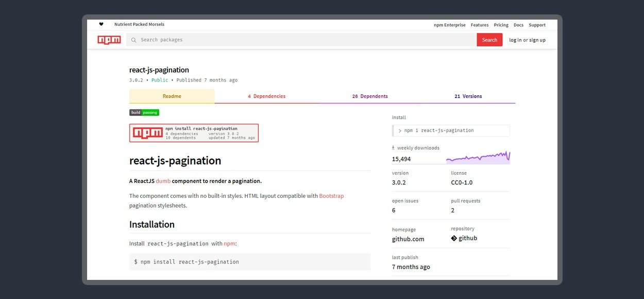Click the '$ npm install react-js-pagination' code block
The width and height of the screenshot is (644, 299).
[250, 262]
